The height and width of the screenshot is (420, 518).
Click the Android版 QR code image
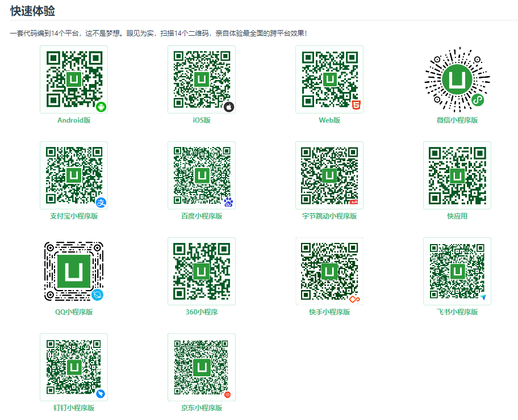tap(74, 79)
